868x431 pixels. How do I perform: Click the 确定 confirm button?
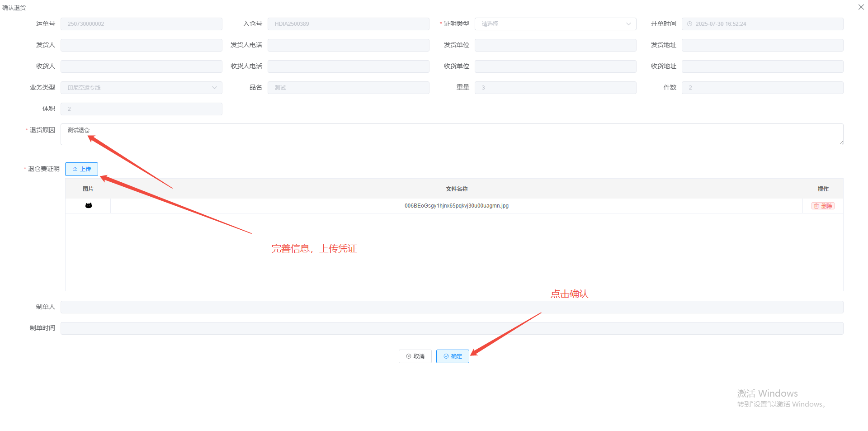(x=453, y=356)
